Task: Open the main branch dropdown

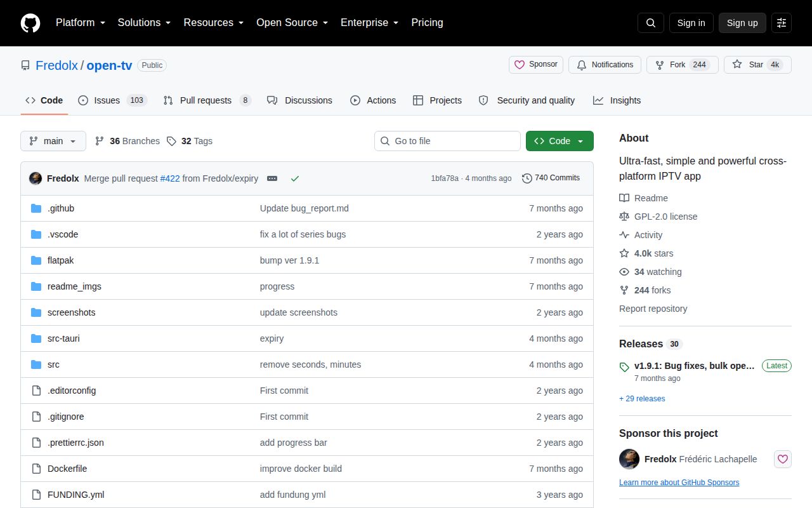Action: [53, 141]
